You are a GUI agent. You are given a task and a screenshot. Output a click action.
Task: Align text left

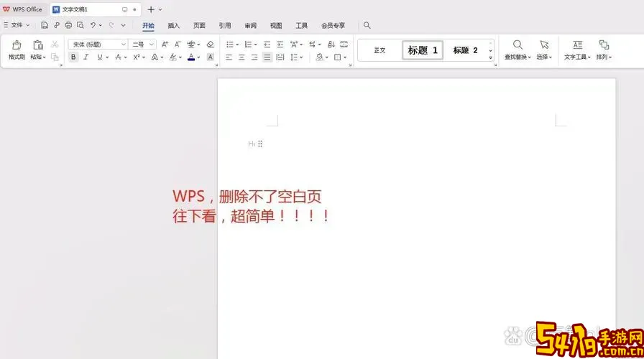[x=229, y=57]
